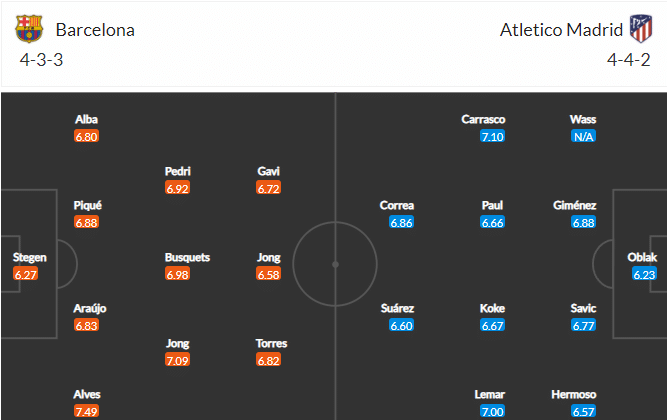Click Giménez player name
The image size is (667, 420).
point(574,205)
